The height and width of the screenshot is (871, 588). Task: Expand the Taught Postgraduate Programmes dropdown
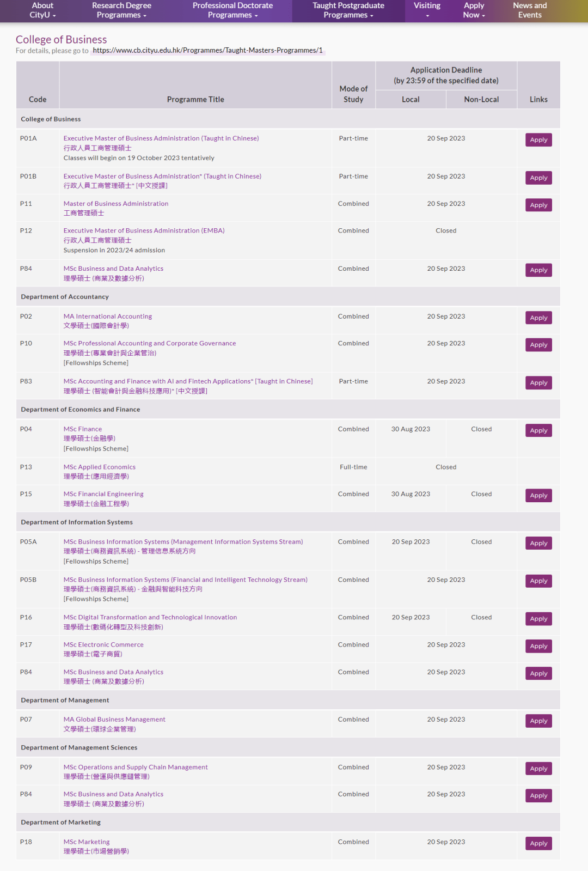click(347, 9)
